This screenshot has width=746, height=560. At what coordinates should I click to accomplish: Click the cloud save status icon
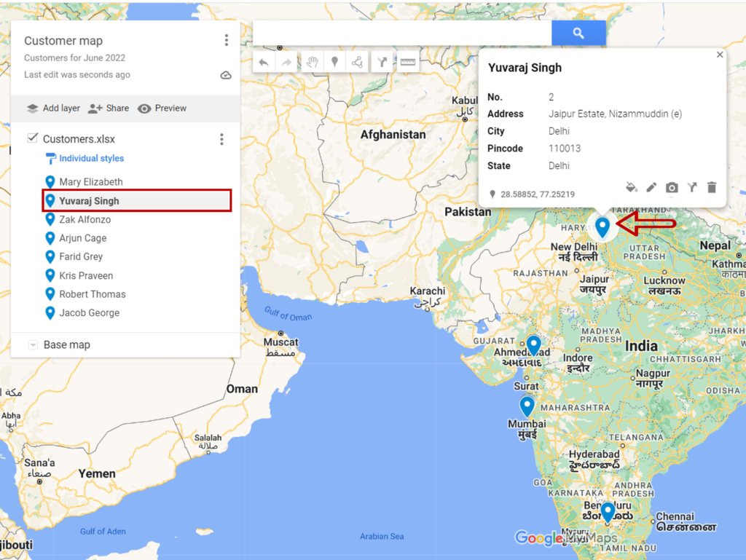(225, 74)
